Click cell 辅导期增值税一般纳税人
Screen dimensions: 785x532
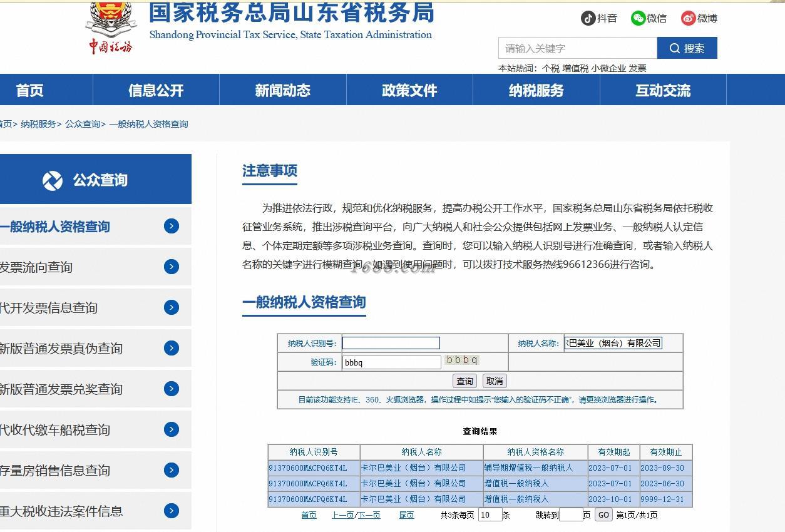tap(535, 468)
